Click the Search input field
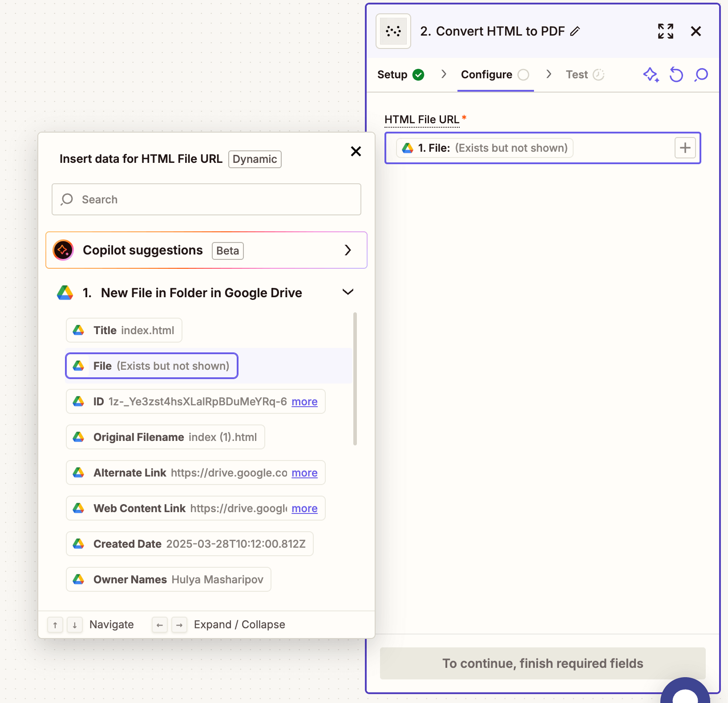Screen dimensions: 728x703 pyautogui.click(x=206, y=199)
